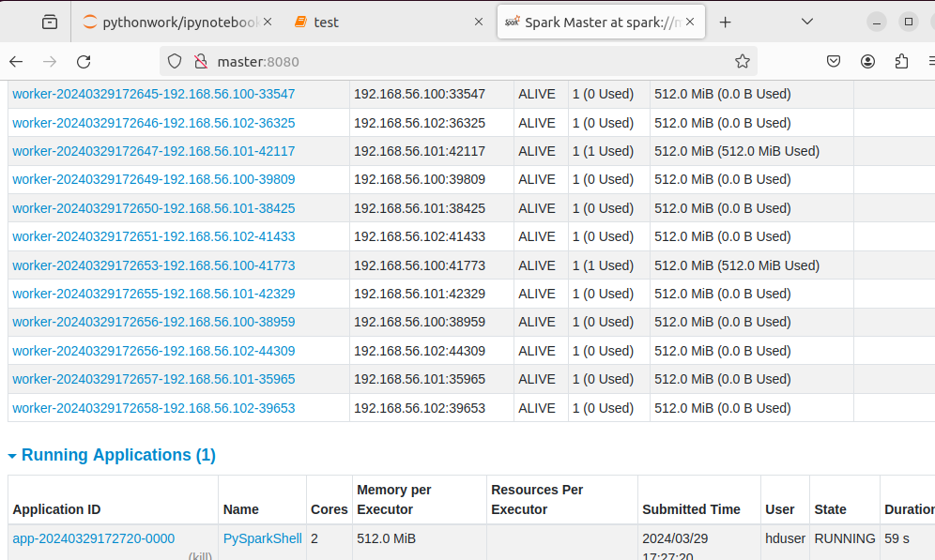Open worker 192.168.56.101-35965 link
The height and width of the screenshot is (560, 935).
click(154, 379)
